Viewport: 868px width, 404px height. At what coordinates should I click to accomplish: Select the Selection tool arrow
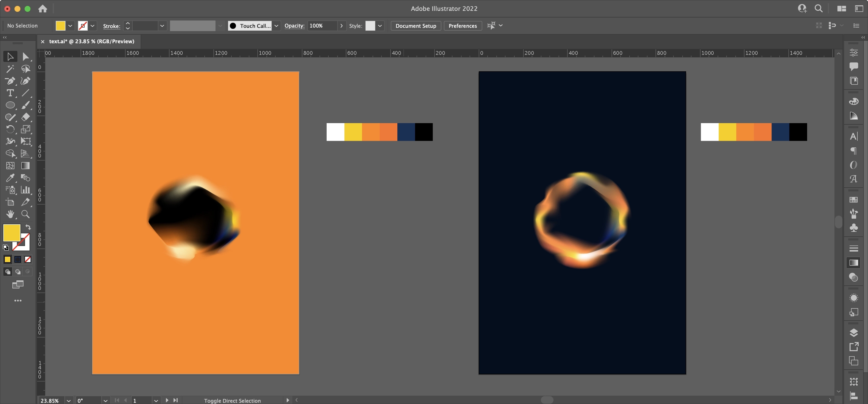click(10, 56)
